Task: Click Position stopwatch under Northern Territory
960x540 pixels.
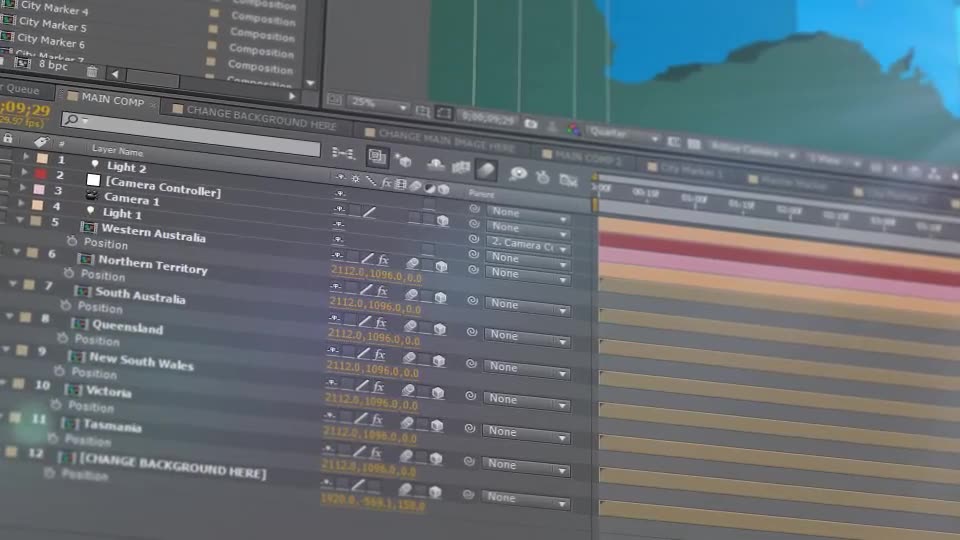Action: click(x=69, y=273)
